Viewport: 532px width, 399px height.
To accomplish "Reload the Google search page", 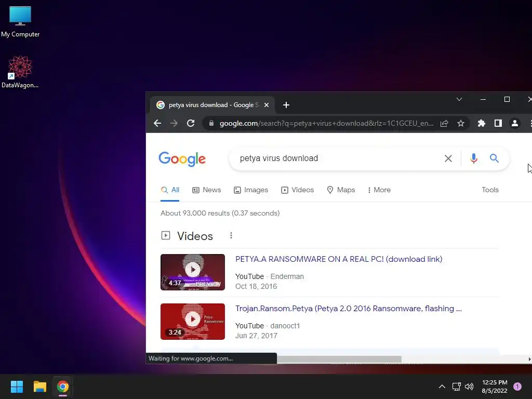I will 191,123.
